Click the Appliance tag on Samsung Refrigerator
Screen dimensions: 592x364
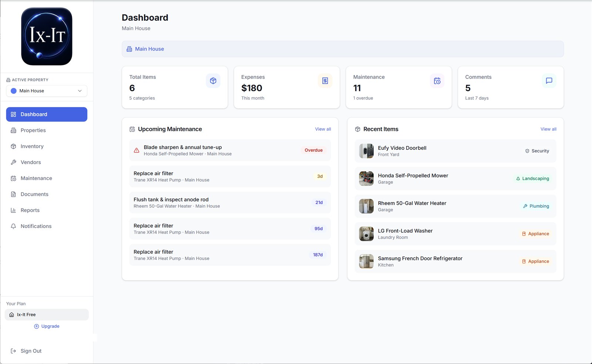click(535, 262)
